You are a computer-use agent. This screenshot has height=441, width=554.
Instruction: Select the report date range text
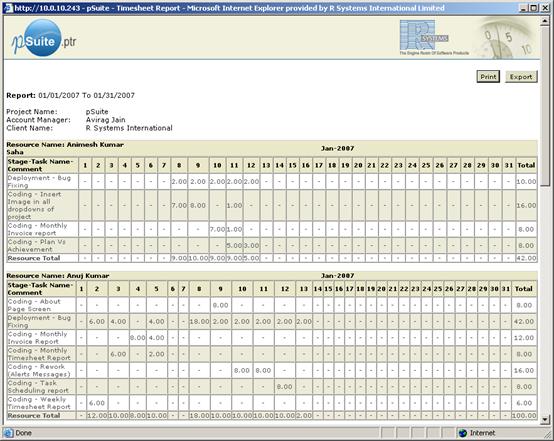pos(87,95)
